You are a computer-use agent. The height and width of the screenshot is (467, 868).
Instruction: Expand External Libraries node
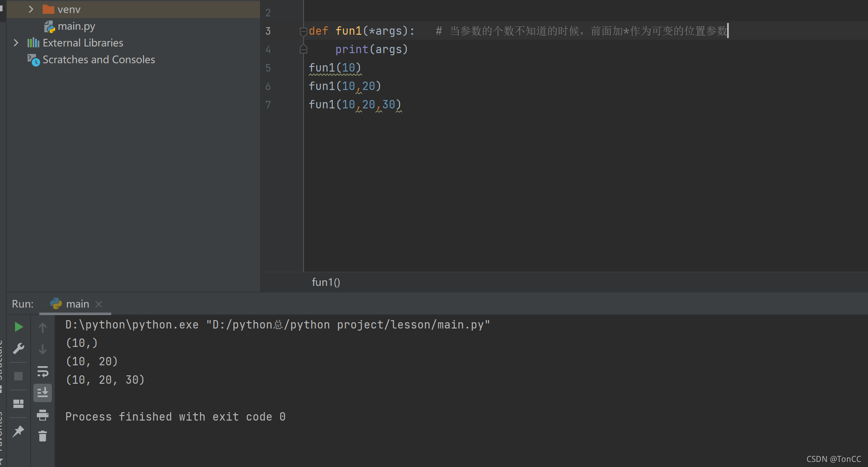click(16, 43)
